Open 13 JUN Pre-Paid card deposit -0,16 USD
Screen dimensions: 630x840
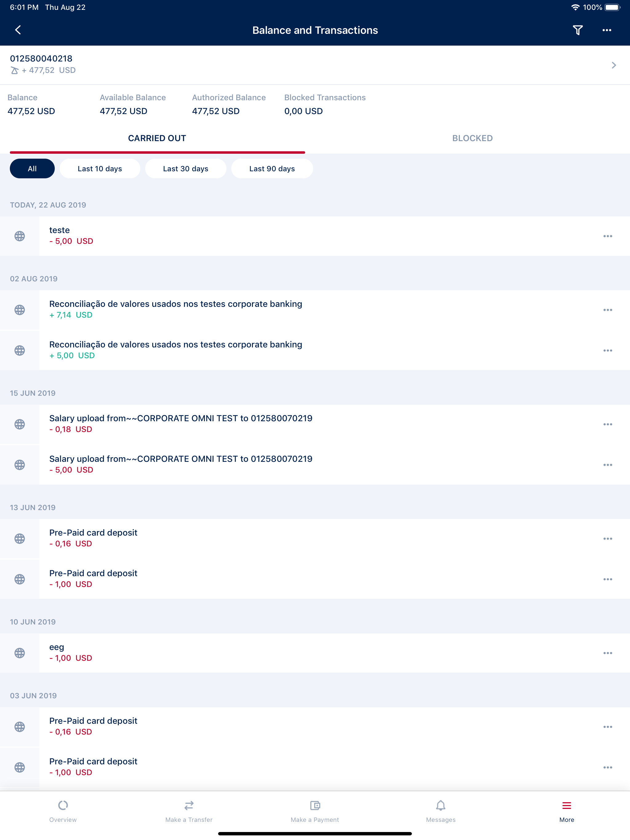[315, 538]
